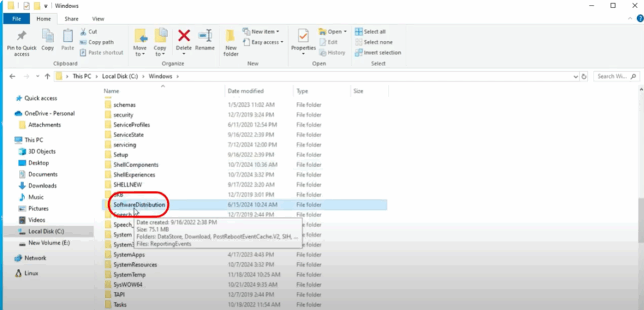This screenshot has height=310, width=644.
Task: Open the Copy to menu
Action: [160, 43]
